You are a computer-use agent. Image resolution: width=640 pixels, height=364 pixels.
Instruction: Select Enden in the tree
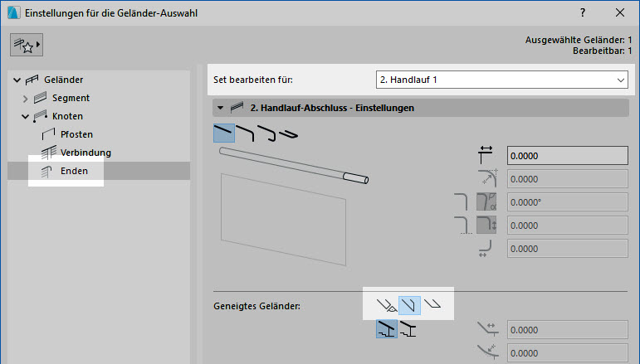point(74,171)
